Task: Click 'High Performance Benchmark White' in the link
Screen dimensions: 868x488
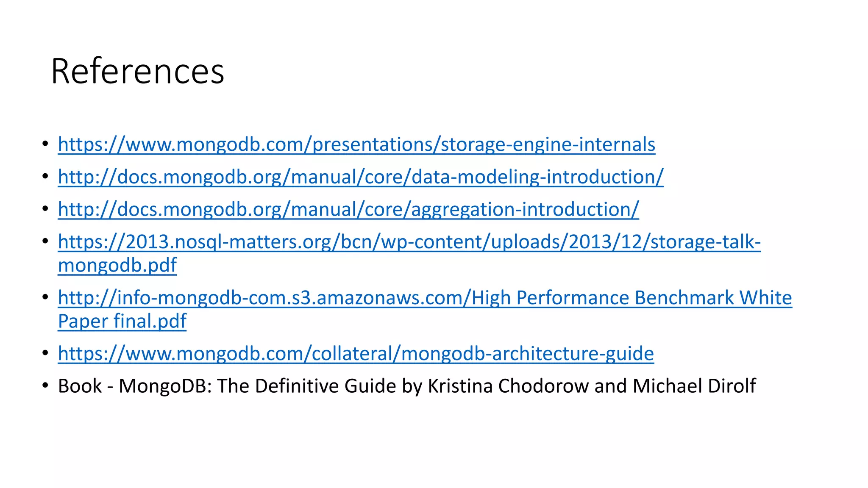Action: pos(632,298)
